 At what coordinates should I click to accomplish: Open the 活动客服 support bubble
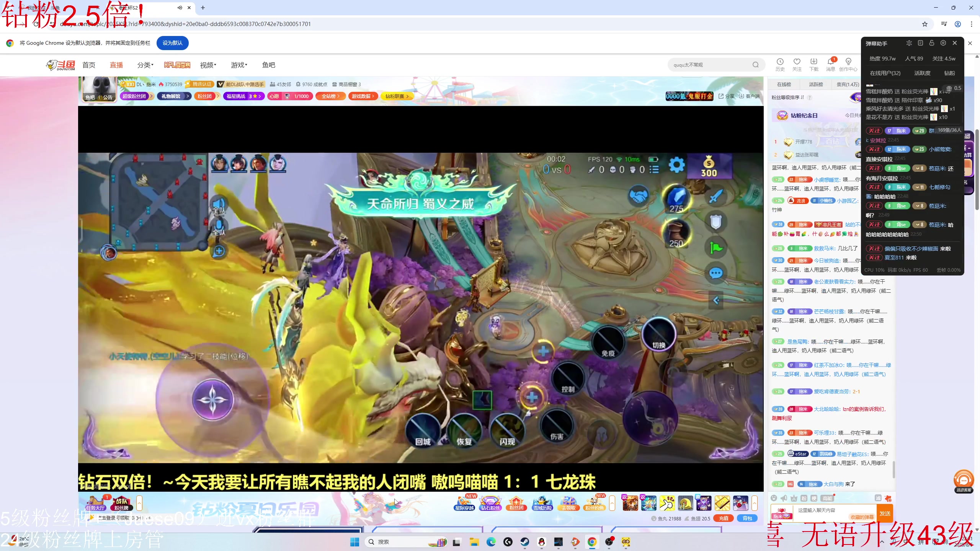click(964, 481)
